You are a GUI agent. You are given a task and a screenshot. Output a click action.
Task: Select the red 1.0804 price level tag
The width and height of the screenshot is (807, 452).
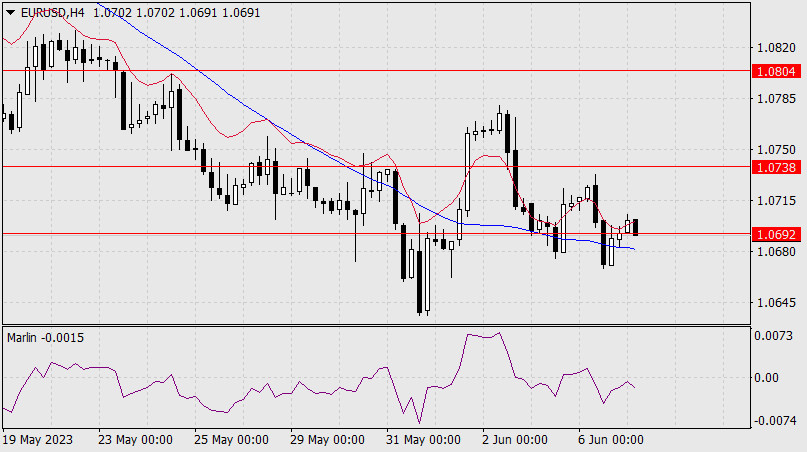(x=777, y=72)
